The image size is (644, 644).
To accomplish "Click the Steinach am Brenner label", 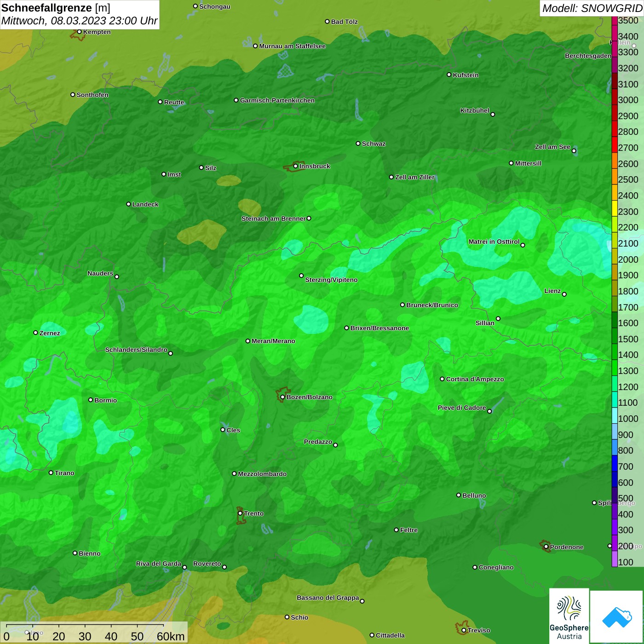I will 273,218.
